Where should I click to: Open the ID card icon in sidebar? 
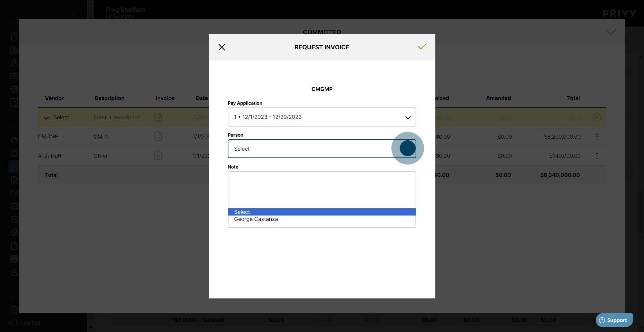click(14, 76)
